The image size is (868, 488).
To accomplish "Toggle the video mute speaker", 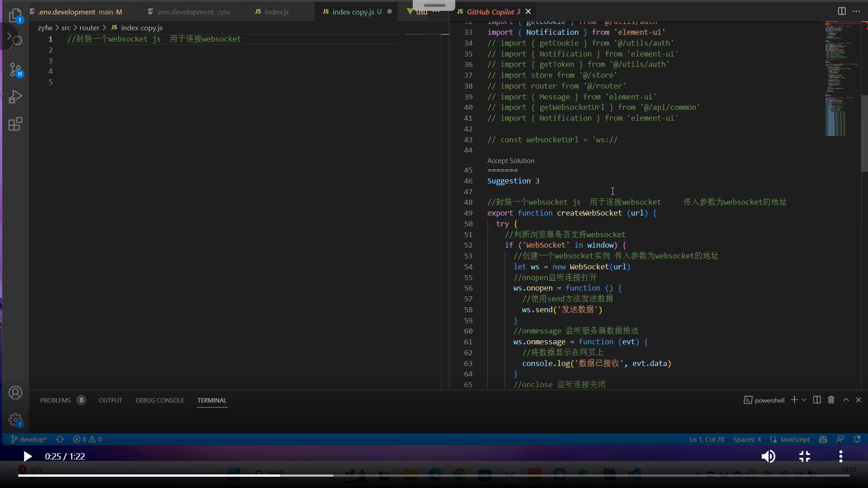I will [x=768, y=456].
